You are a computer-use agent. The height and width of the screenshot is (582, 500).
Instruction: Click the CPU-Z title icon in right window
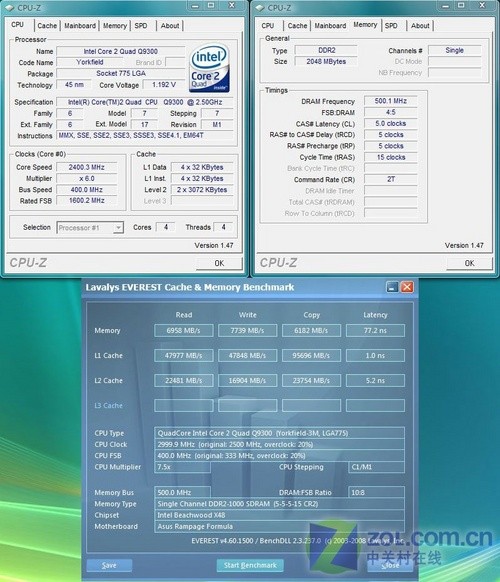point(260,7)
